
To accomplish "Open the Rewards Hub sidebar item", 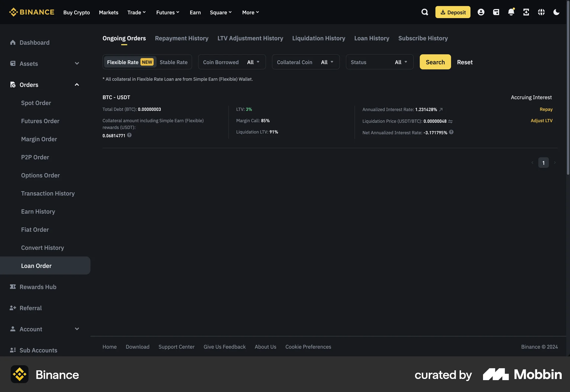I will [38, 287].
